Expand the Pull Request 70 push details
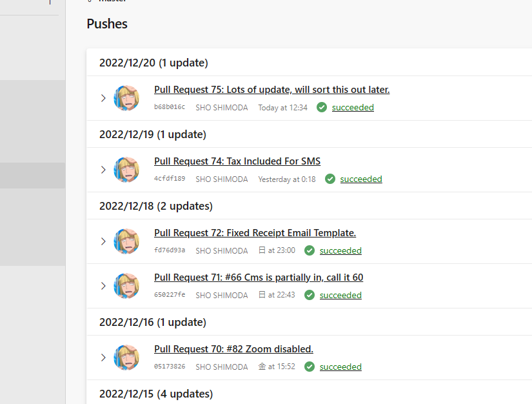Screen dimensions: 532x404 pyautogui.click(x=103, y=358)
